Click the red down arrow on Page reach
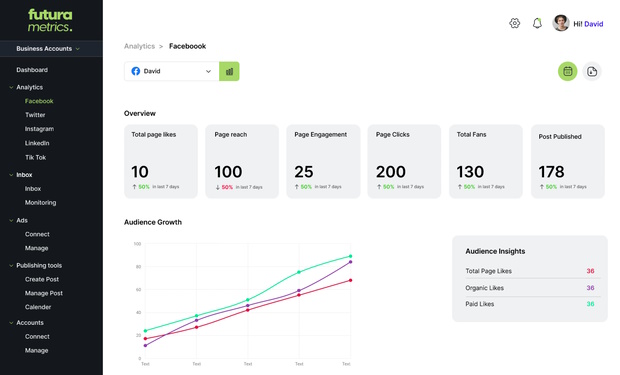Image resolution: width=620 pixels, height=375 pixels. (x=217, y=188)
